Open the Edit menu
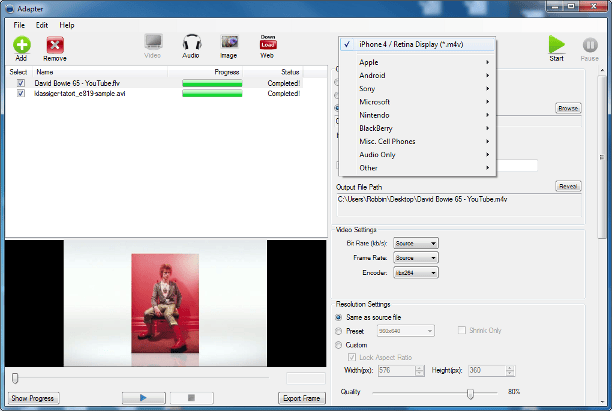The height and width of the screenshot is (411, 612). [x=42, y=25]
